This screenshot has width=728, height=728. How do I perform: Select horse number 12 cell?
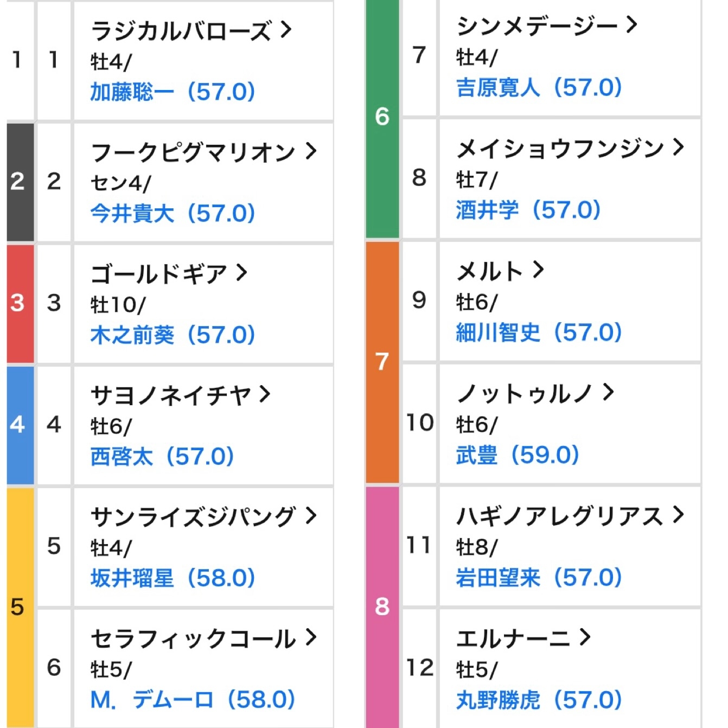point(419,668)
